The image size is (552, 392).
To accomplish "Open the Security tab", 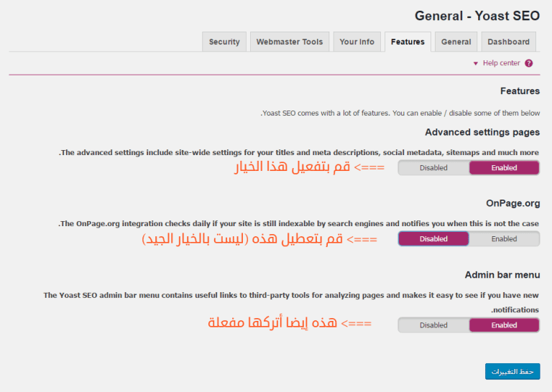I will coord(224,42).
